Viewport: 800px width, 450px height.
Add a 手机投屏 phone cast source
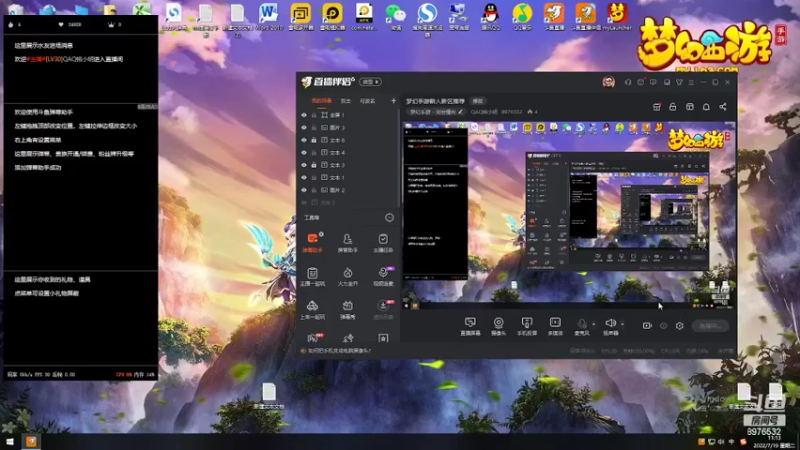(x=527, y=326)
